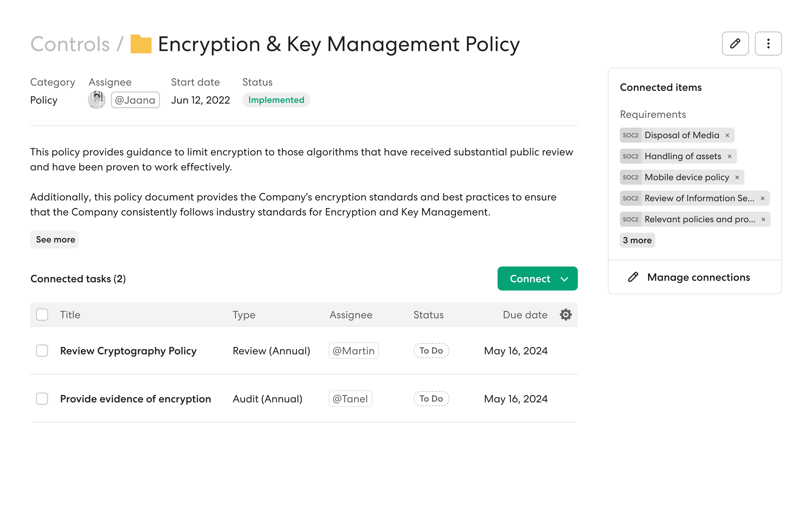The width and height of the screenshot is (812, 530).
Task: Click Jaana's avatar thumbnail
Action: tap(97, 100)
